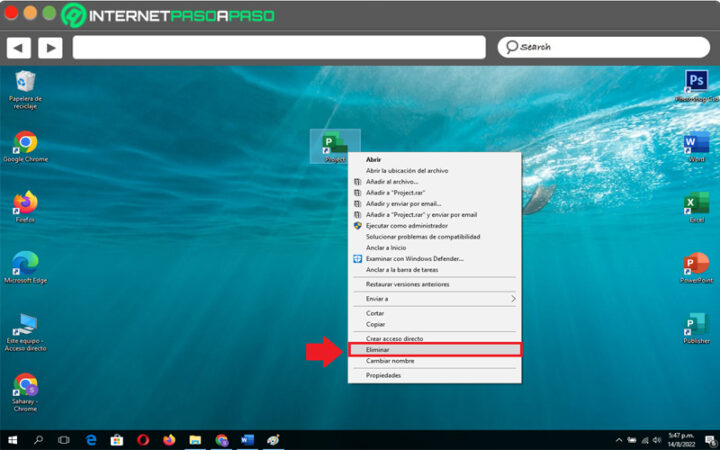Image resolution: width=720 pixels, height=450 pixels.
Task: Open the taskbar clock showing 5:47 p.m.
Action: coord(683,440)
